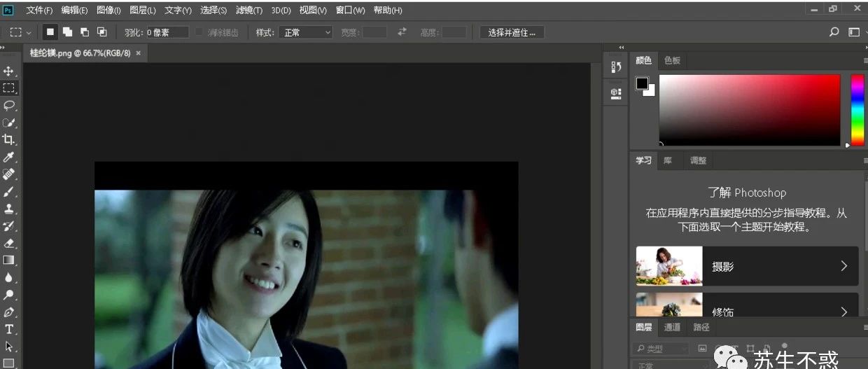Switch to the 色板 swatches tab

672,61
